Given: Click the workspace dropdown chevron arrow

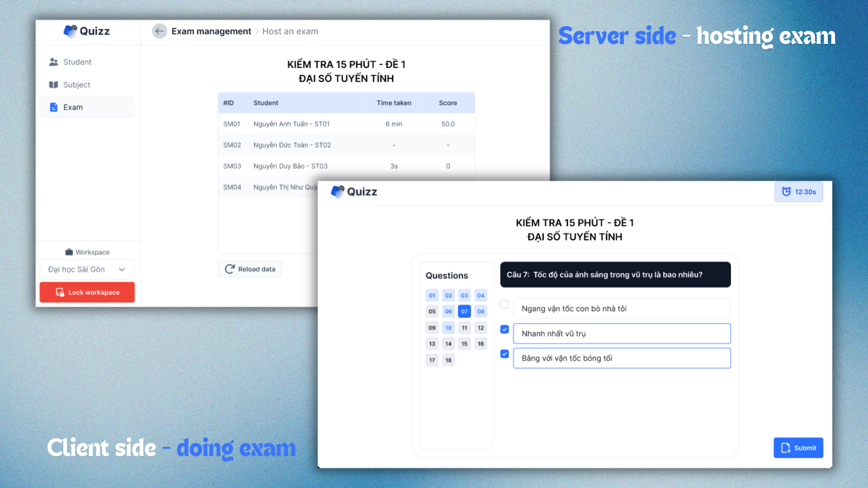Looking at the screenshot, I should [122, 269].
